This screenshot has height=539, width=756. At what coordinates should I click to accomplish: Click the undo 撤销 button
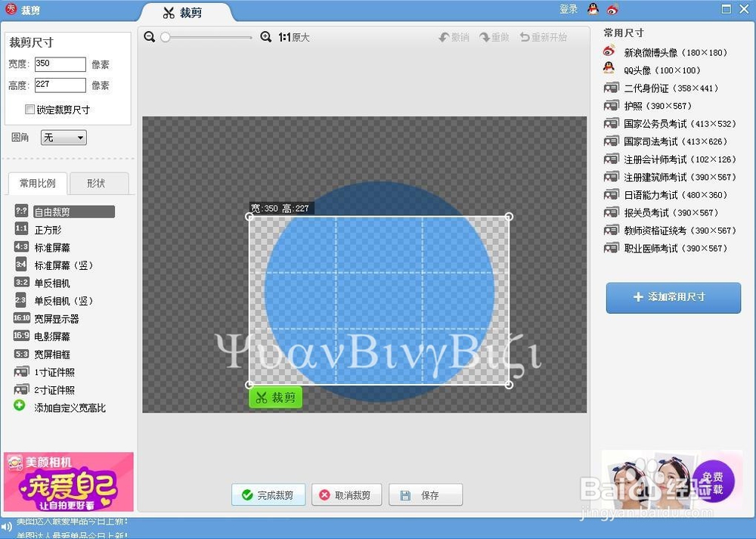click(x=454, y=37)
